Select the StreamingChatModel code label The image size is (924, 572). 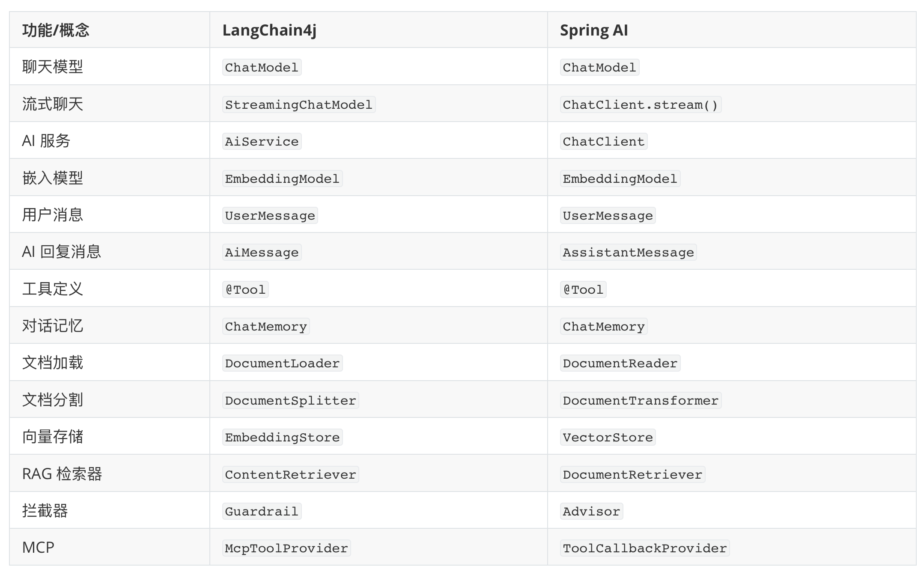[298, 105]
